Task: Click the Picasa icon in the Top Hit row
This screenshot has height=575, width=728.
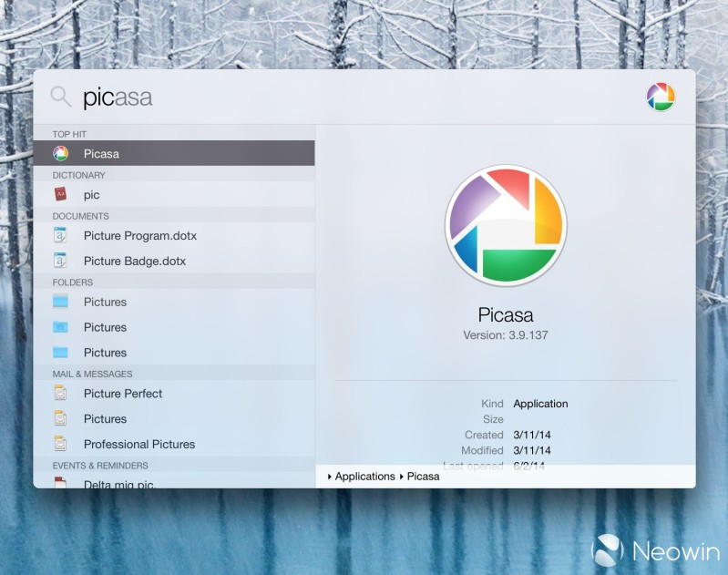Action: [60, 154]
